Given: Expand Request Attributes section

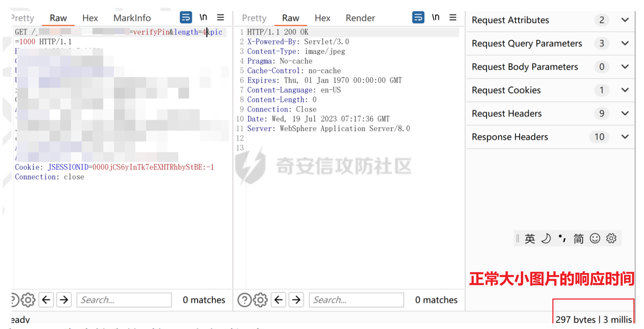Looking at the screenshot, I should coord(625,20).
